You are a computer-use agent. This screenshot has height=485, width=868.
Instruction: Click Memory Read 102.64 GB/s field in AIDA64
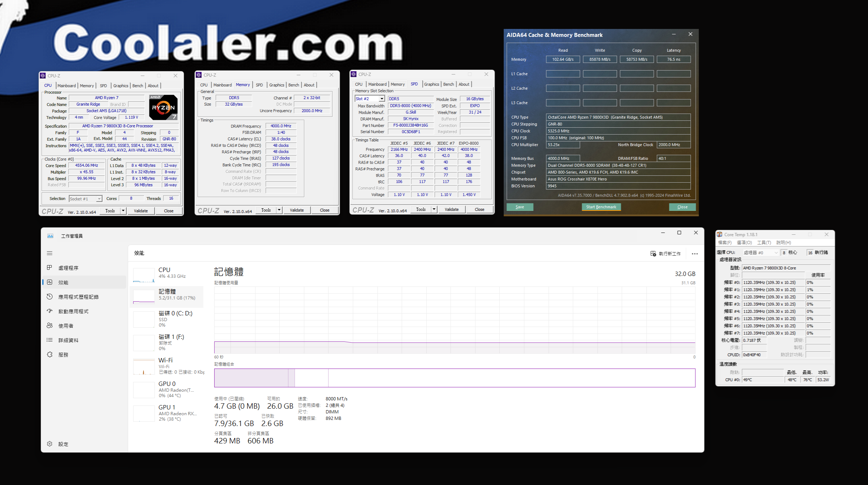tap(563, 59)
